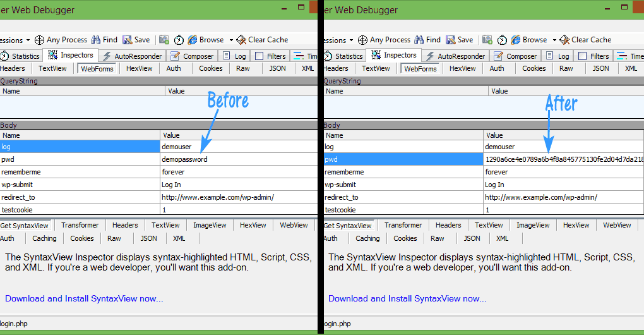Viewport: 644px width, 335px height.
Task: Open Transformer tab in left window
Action: (80, 225)
